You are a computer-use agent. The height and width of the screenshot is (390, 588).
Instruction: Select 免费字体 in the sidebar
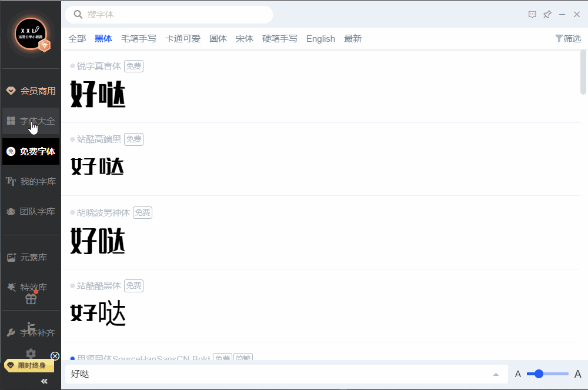tap(31, 152)
